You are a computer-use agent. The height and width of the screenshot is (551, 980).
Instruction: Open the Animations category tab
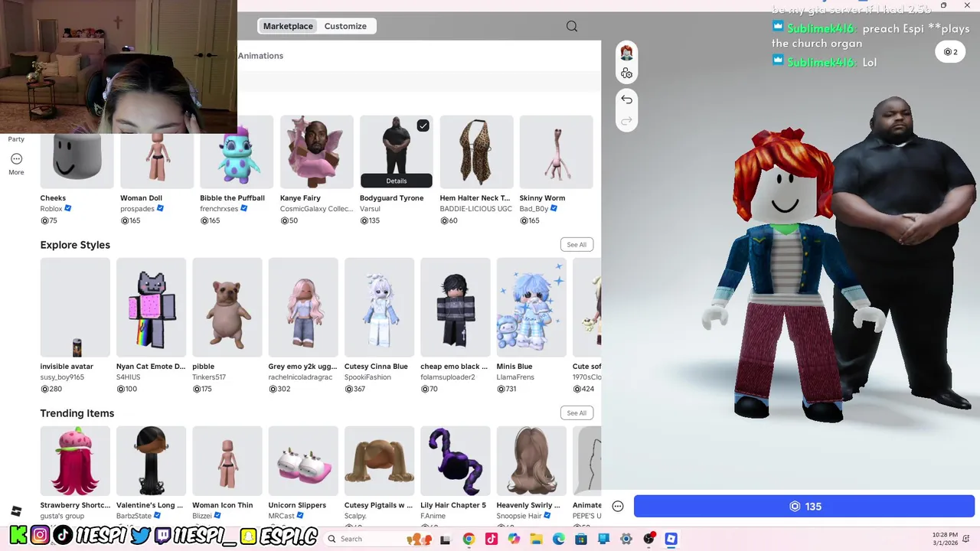click(x=260, y=56)
